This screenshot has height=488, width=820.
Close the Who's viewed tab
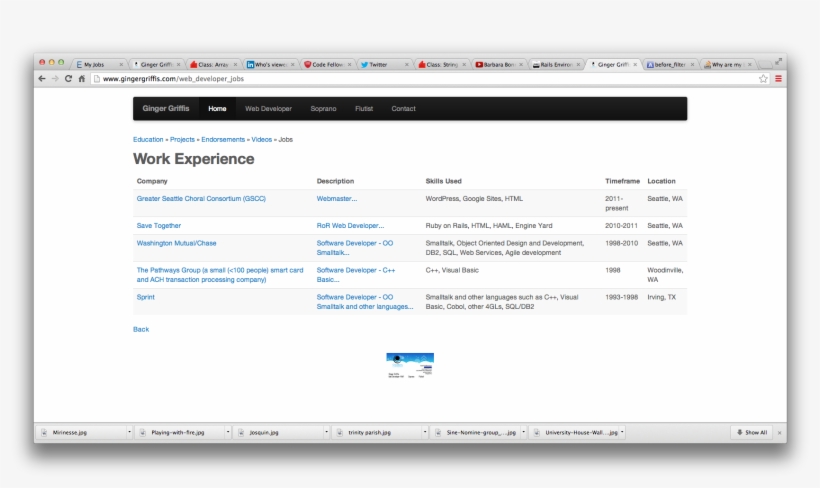(x=292, y=64)
